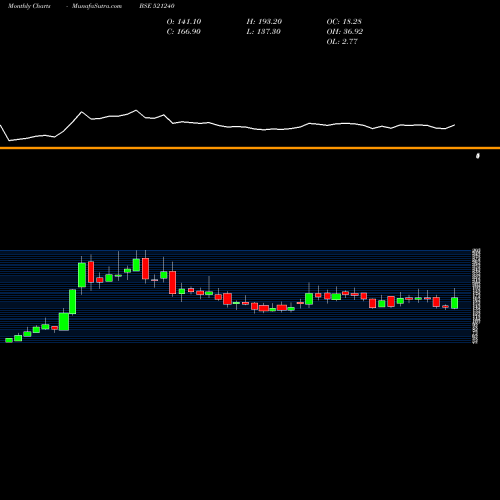Click the 'BSE 521240' symbol text
500x500 pixels.
pos(157,6)
